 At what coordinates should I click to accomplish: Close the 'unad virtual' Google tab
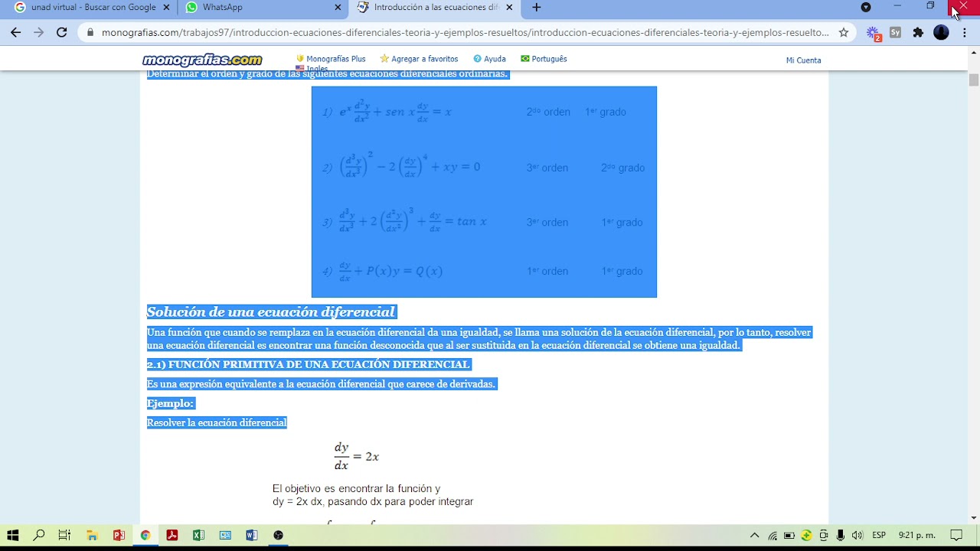click(168, 8)
